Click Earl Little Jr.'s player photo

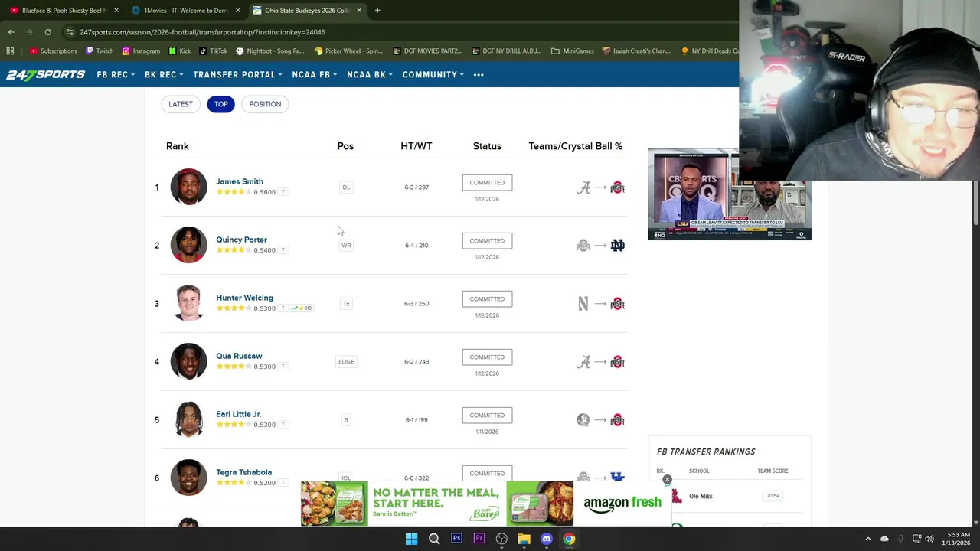click(188, 419)
